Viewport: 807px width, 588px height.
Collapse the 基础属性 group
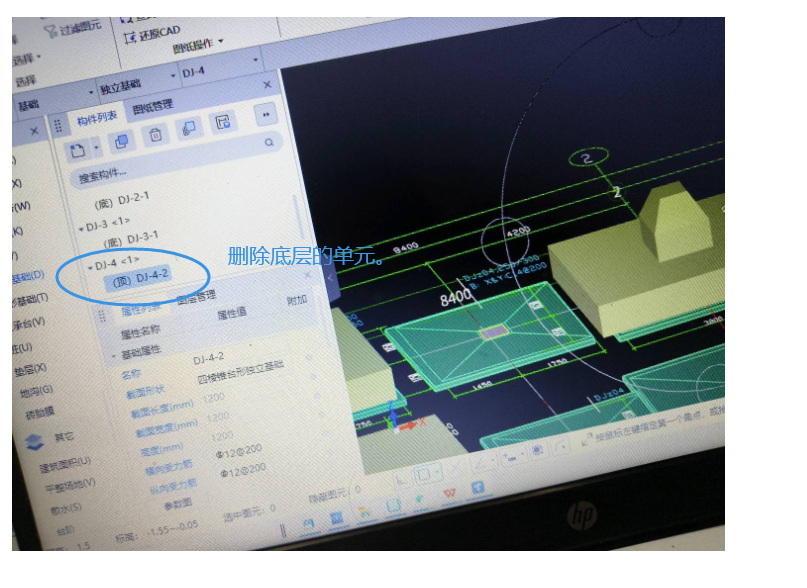click(x=114, y=356)
